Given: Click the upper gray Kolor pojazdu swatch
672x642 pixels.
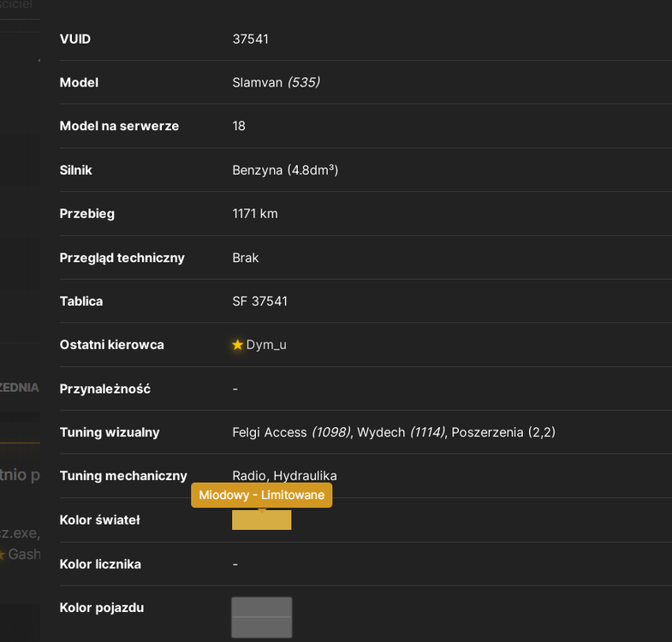Looking at the screenshot, I should [x=261, y=607].
